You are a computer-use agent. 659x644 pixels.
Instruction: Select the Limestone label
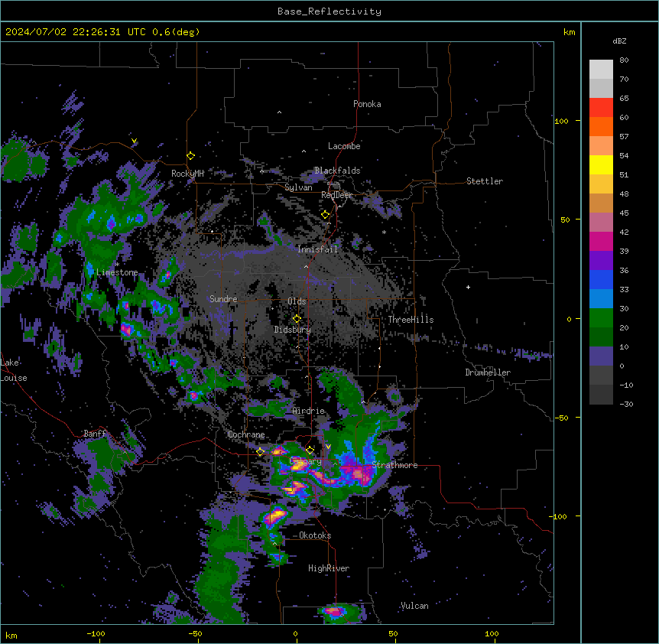(x=117, y=272)
